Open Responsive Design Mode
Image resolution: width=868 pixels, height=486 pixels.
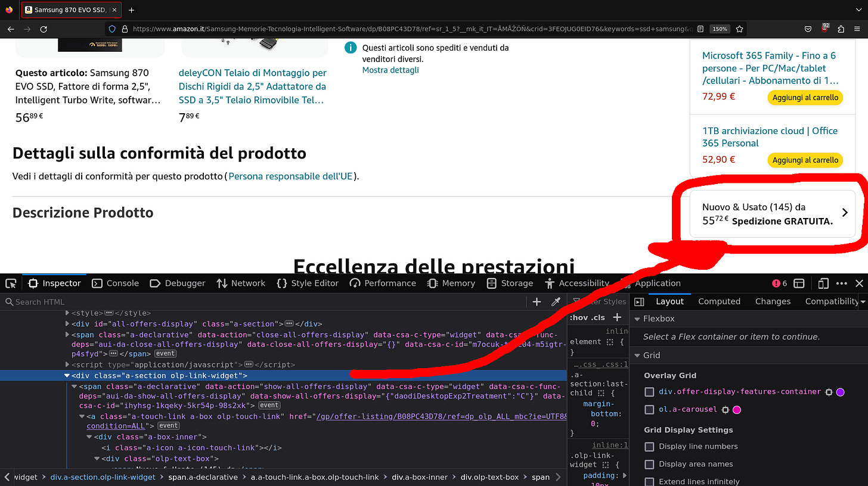click(x=823, y=283)
